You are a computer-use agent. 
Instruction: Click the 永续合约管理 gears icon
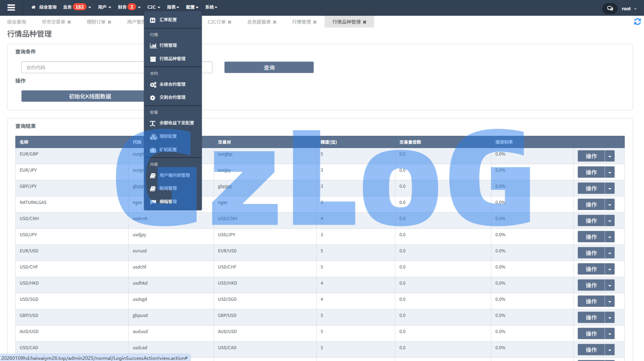click(x=153, y=85)
